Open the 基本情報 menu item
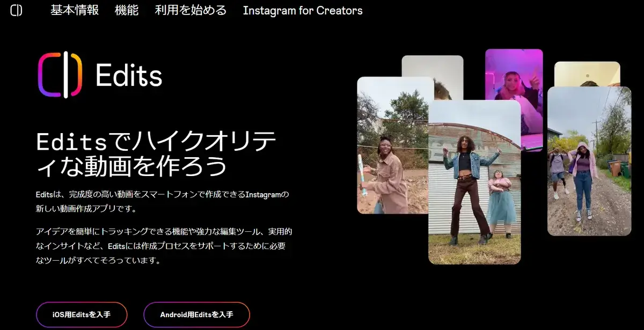 pyautogui.click(x=75, y=10)
